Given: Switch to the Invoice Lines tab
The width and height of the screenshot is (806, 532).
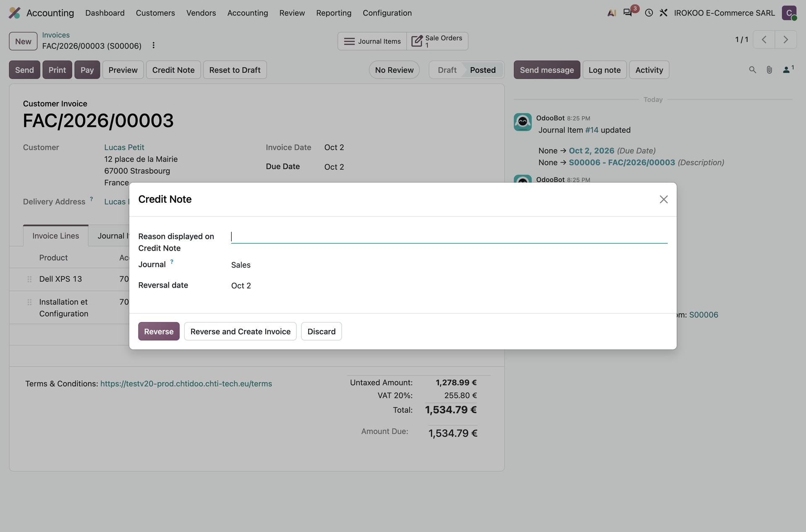Looking at the screenshot, I should tap(55, 236).
